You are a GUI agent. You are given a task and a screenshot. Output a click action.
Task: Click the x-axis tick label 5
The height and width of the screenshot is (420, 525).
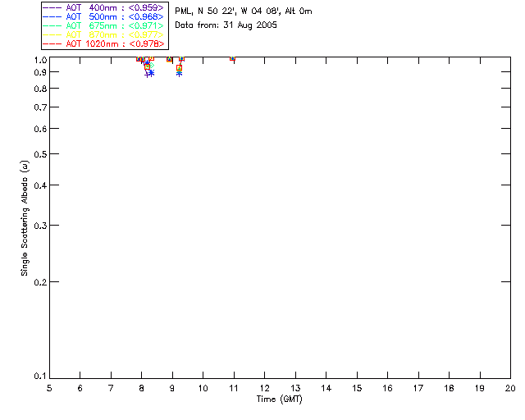[49, 388]
